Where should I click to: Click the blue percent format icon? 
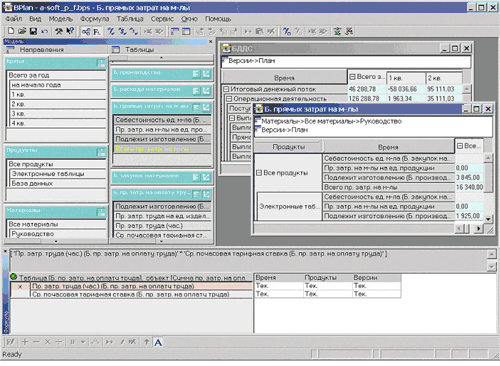click(x=287, y=31)
